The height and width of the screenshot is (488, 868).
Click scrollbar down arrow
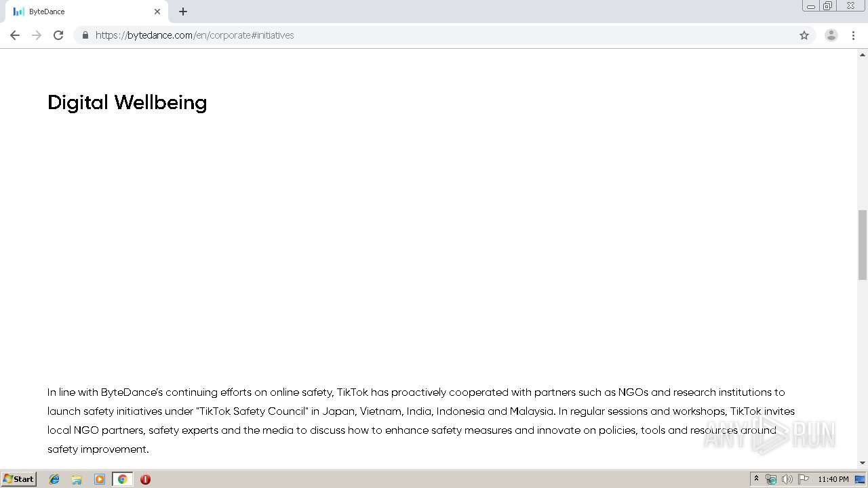(x=863, y=463)
